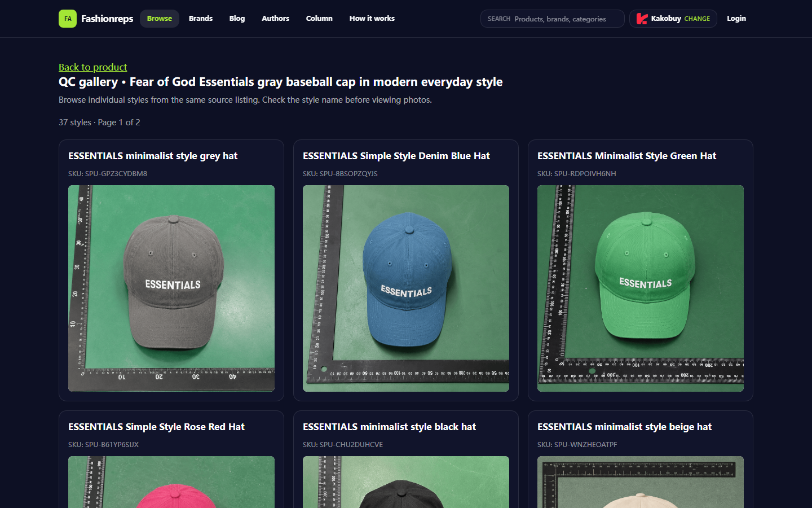Open the Column nav item
This screenshot has height=508, width=812.
(319, 19)
